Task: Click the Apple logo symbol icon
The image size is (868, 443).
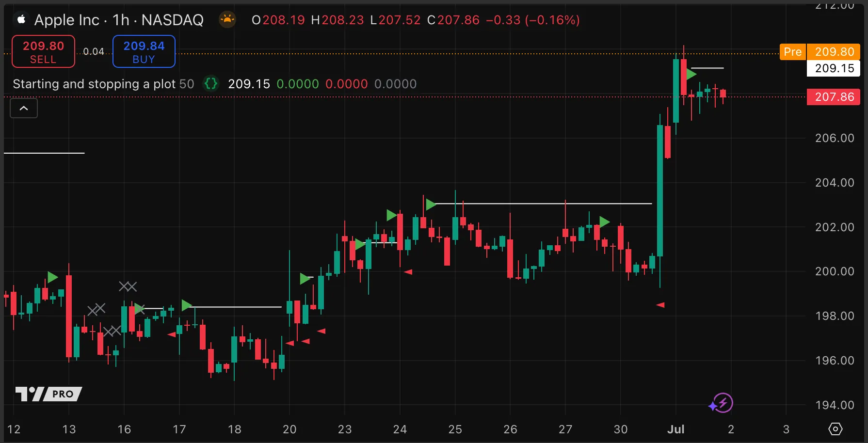Action: click(x=21, y=19)
